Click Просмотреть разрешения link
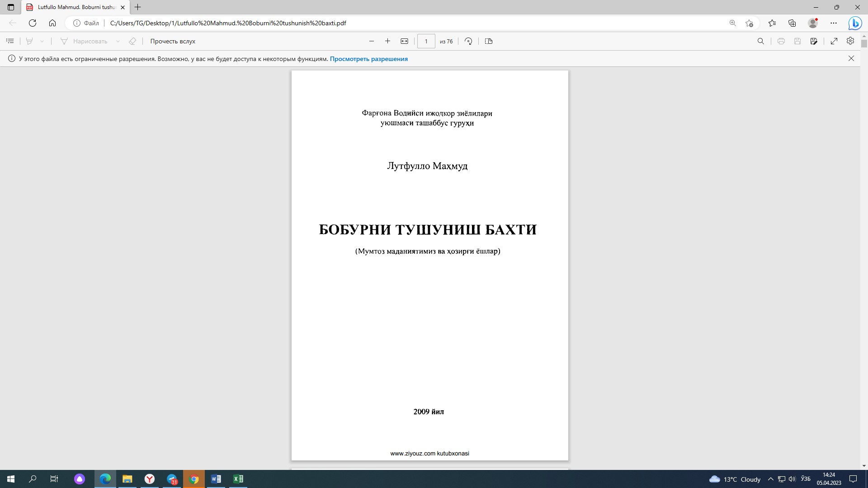868x488 pixels. tap(368, 59)
